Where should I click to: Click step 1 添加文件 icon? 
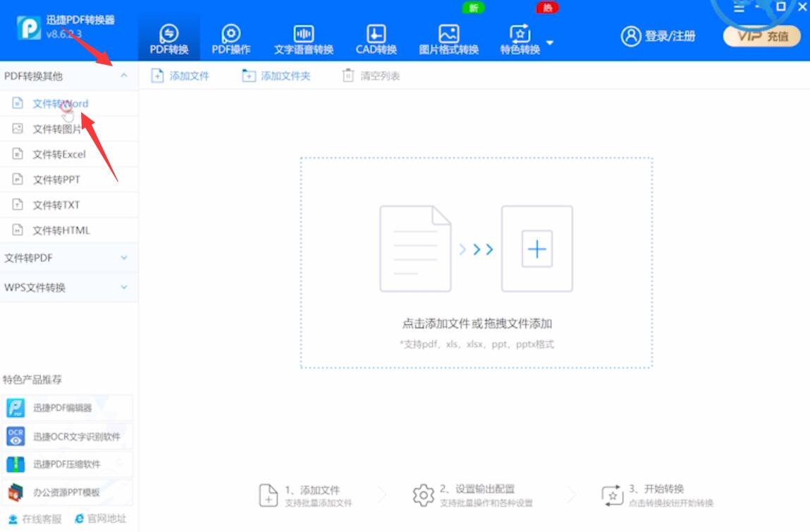[x=268, y=495]
